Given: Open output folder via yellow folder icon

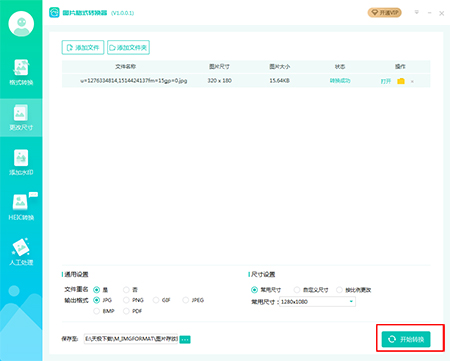Looking at the screenshot, I should [401, 81].
